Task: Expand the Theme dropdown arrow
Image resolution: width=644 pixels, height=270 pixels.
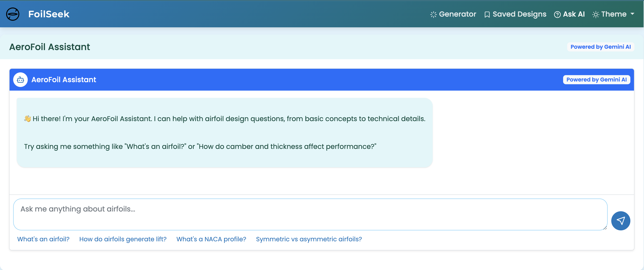Action: click(x=632, y=14)
